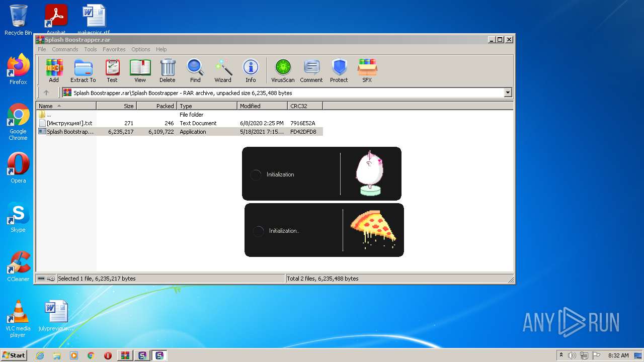Open the Favorites menu
This screenshot has width=644, height=362.
114,49
